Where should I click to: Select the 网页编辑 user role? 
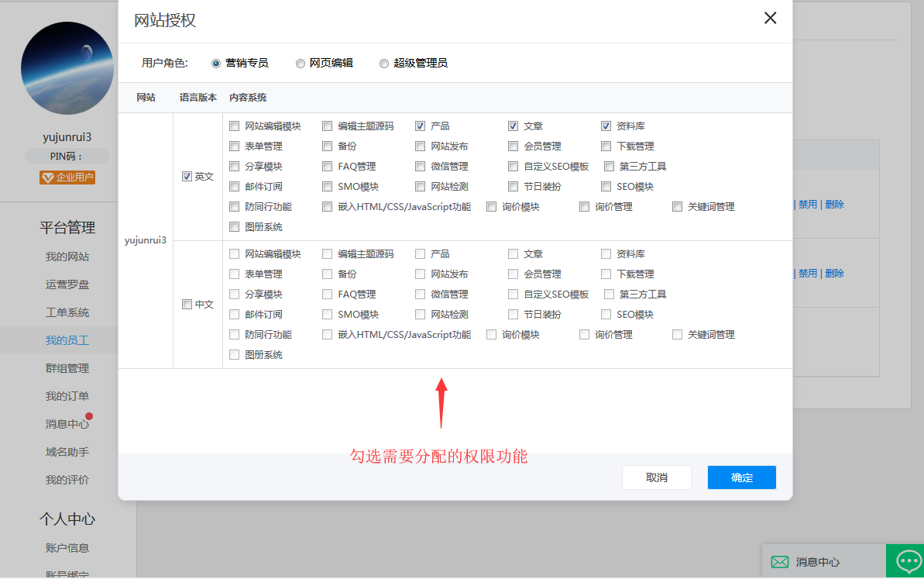pyautogui.click(x=301, y=64)
